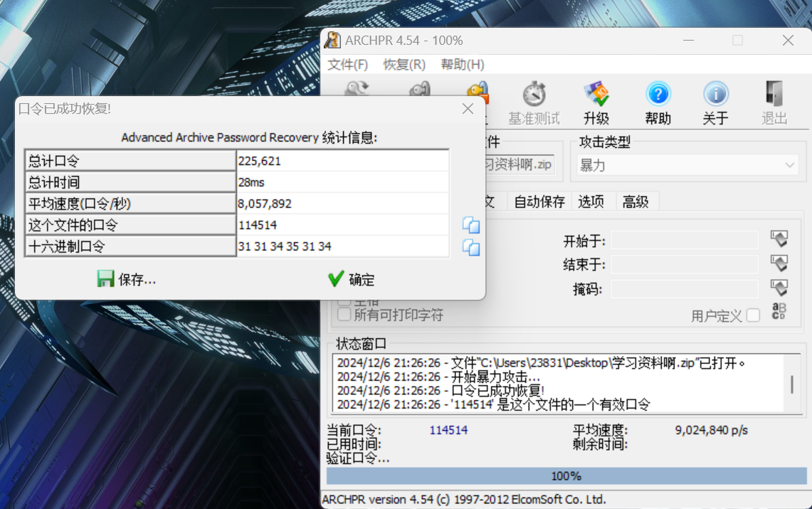Select the 225,621 total passwords value
812x509 pixels.
[342, 161]
